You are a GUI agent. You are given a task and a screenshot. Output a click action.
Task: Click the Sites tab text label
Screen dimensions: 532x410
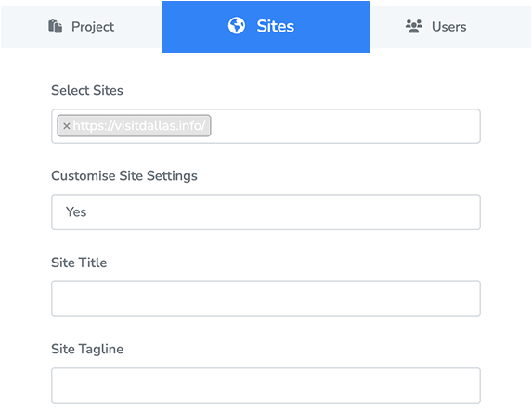(x=275, y=26)
